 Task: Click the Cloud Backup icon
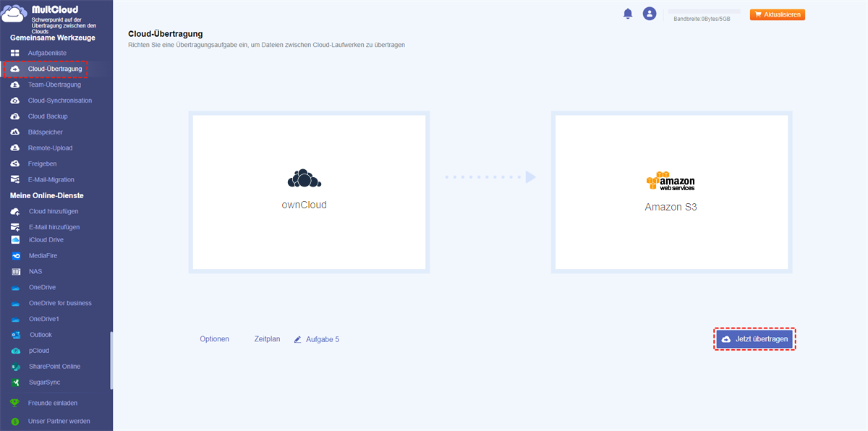tap(14, 116)
